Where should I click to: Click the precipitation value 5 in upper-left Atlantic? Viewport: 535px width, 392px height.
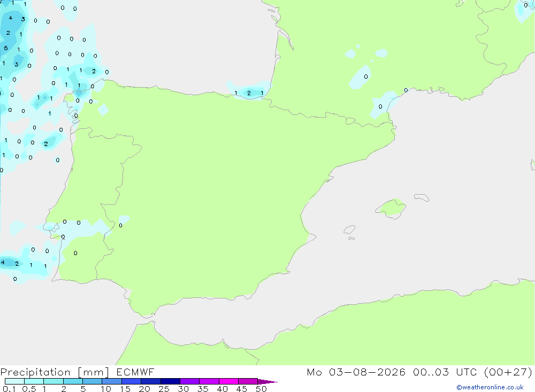[x=6, y=48]
